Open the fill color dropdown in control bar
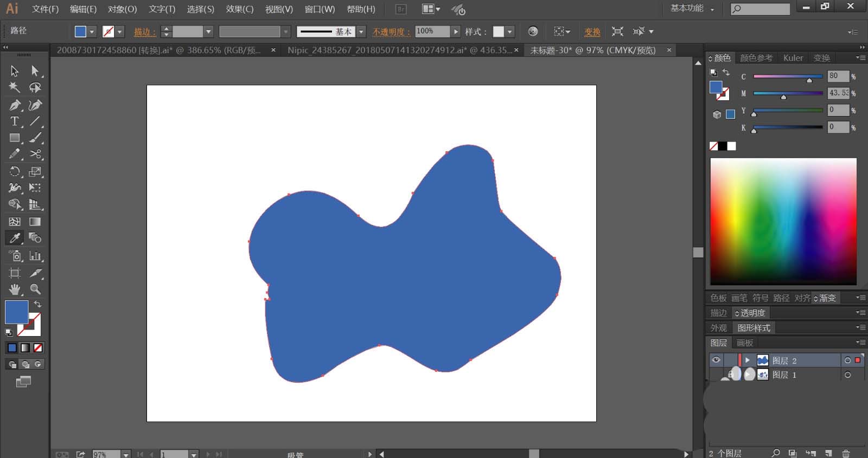The image size is (868, 458). tap(92, 31)
